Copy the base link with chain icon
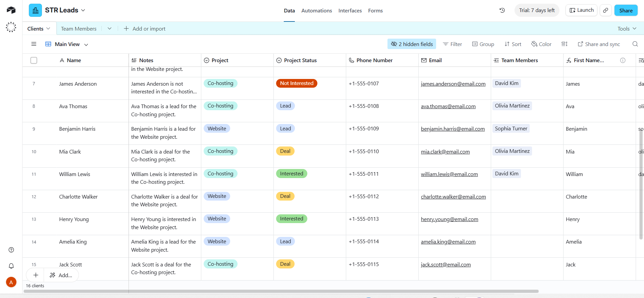 [605, 10]
